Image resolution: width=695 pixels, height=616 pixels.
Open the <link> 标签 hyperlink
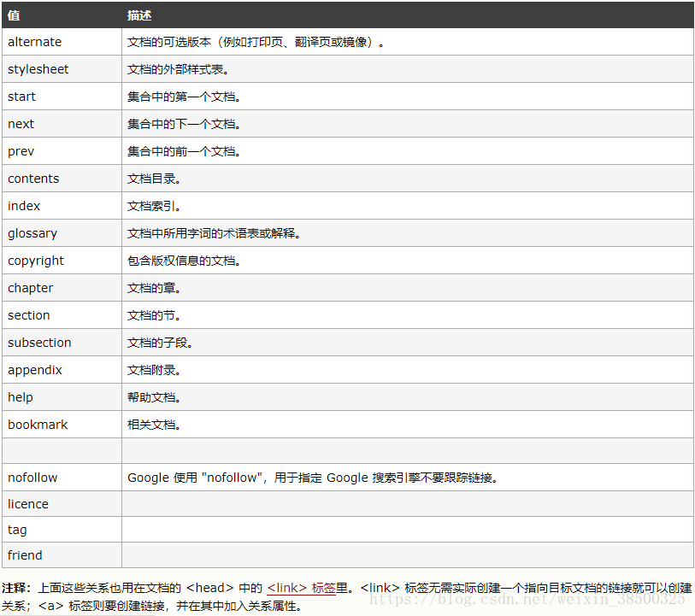(301, 588)
